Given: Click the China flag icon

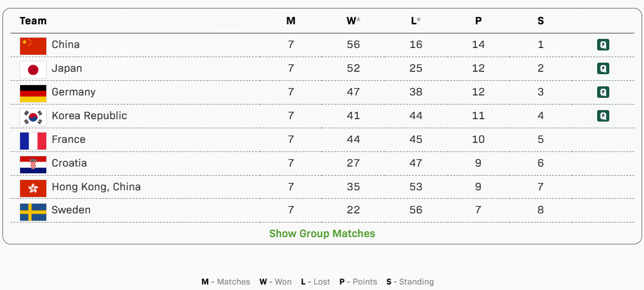Looking at the screenshot, I should [33, 45].
